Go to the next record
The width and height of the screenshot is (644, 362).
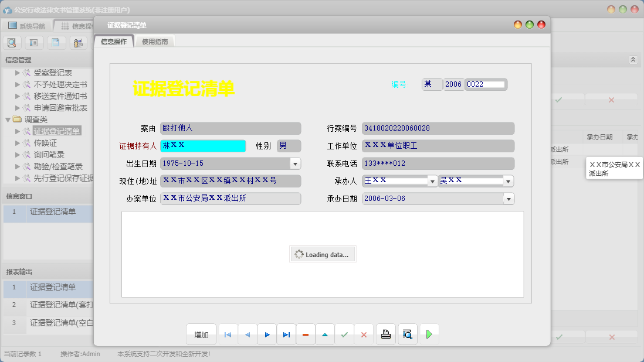(267, 334)
